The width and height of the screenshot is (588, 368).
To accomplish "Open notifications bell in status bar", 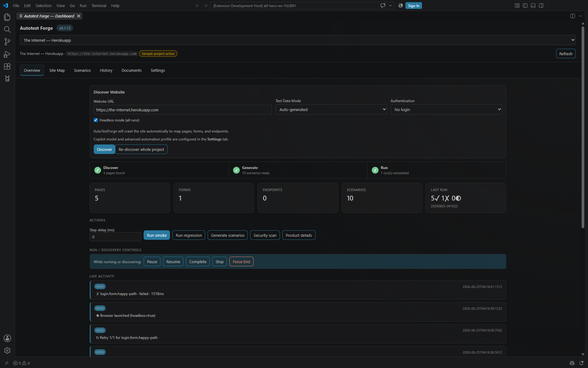I will click(x=581, y=363).
